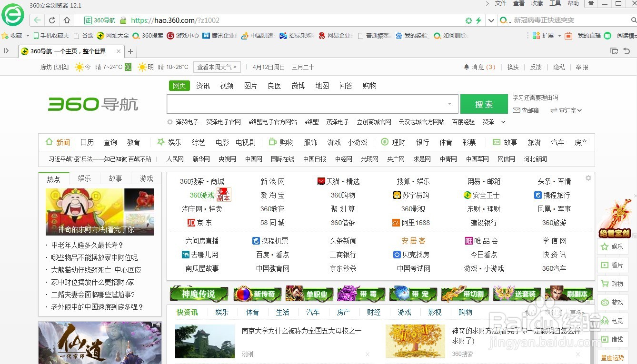Close the 360导航 browser tab

[x=119, y=51]
